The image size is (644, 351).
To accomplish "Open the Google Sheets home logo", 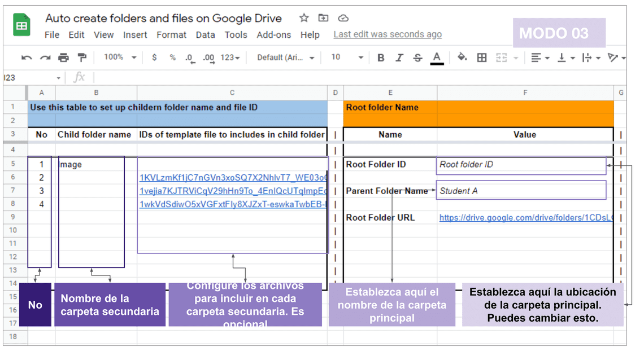I will tap(22, 26).
